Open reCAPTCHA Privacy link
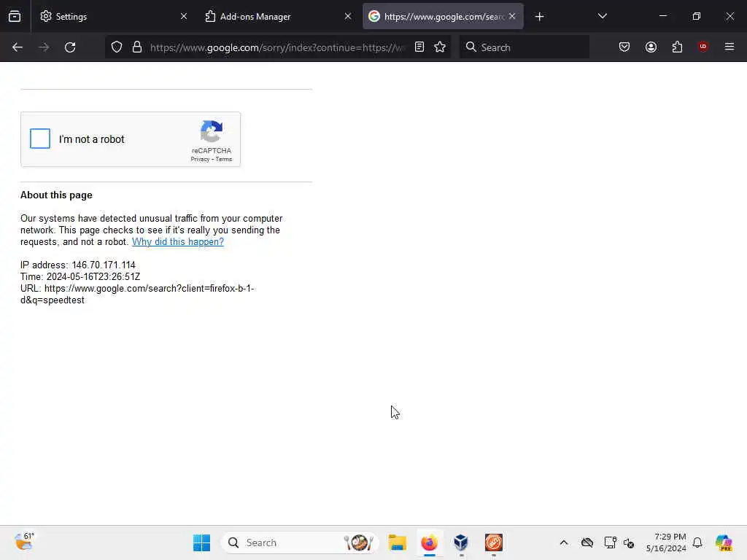Viewport: 747px width, 560px height. (x=200, y=159)
